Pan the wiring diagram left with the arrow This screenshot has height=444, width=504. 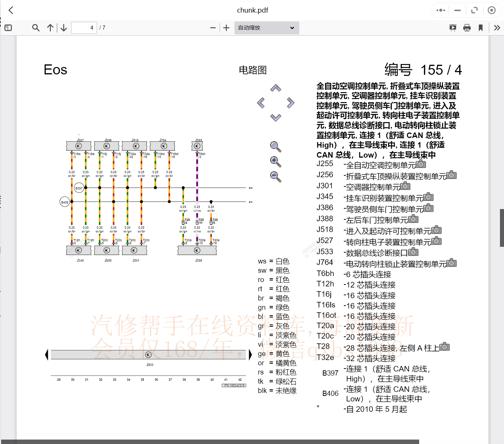tap(260, 102)
